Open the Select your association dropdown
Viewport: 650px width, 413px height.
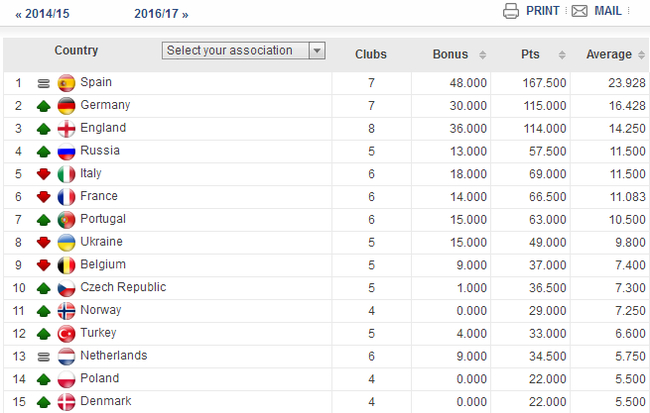pos(244,51)
